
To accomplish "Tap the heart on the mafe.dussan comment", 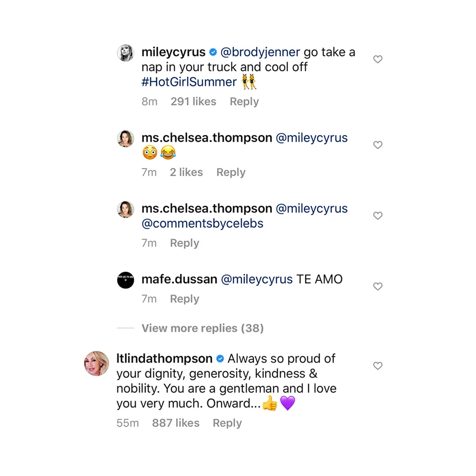I will coord(377,287).
